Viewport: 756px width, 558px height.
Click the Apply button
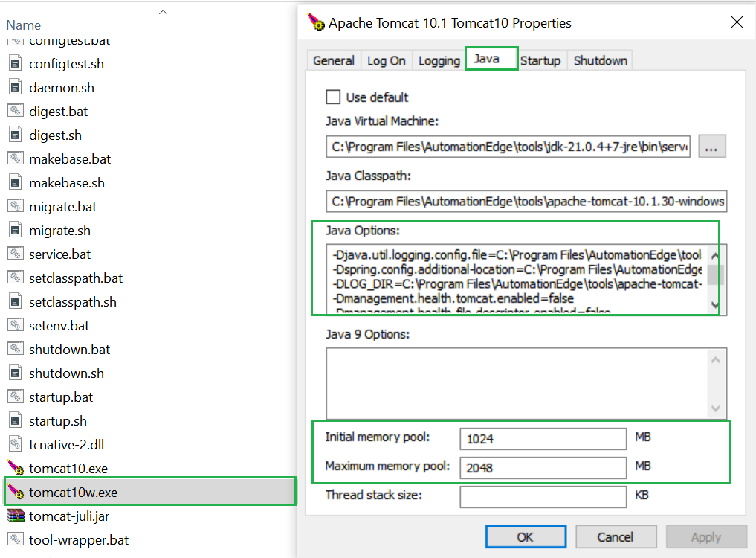coord(706,536)
